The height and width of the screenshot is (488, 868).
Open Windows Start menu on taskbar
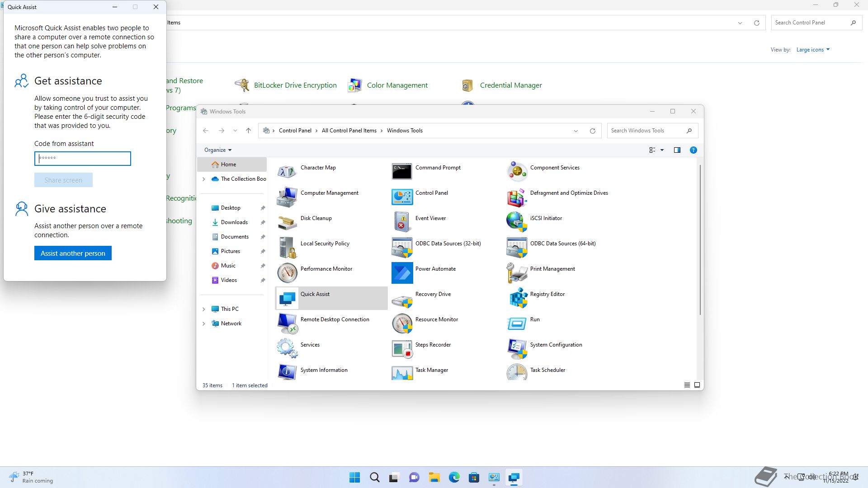click(355, 477)
